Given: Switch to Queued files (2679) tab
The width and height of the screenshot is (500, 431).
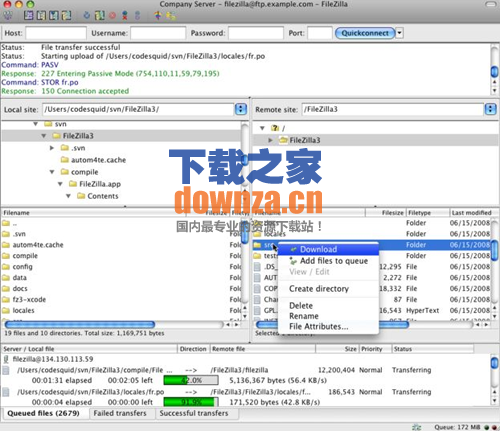Looking at the screenshot, I should click(44, 413).
